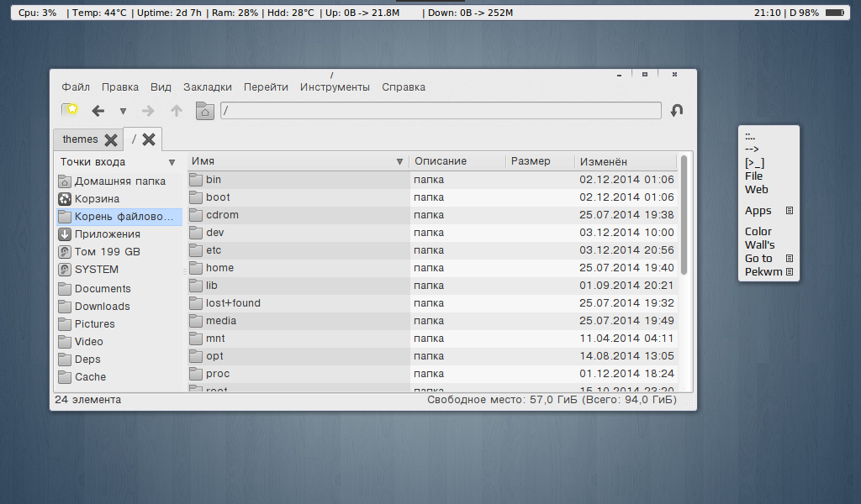Open Deps bookmark in sidebar

coord(119,360)
